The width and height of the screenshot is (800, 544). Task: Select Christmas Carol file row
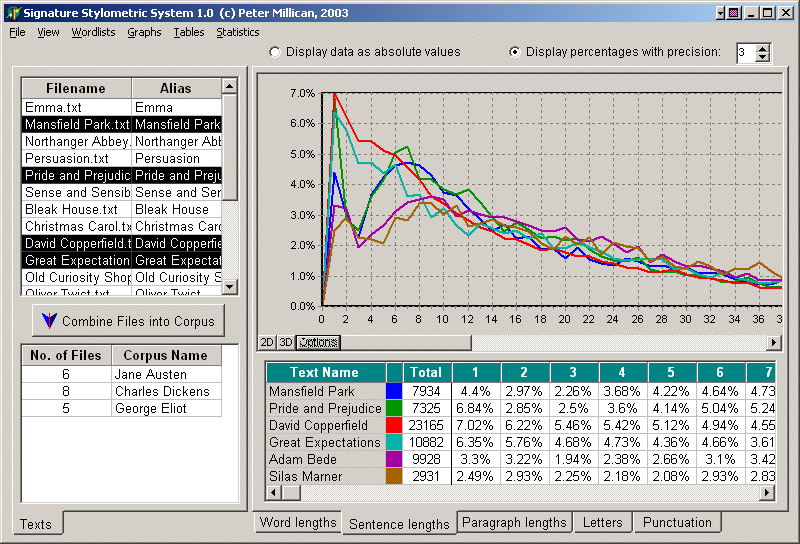tap(122, 226)
